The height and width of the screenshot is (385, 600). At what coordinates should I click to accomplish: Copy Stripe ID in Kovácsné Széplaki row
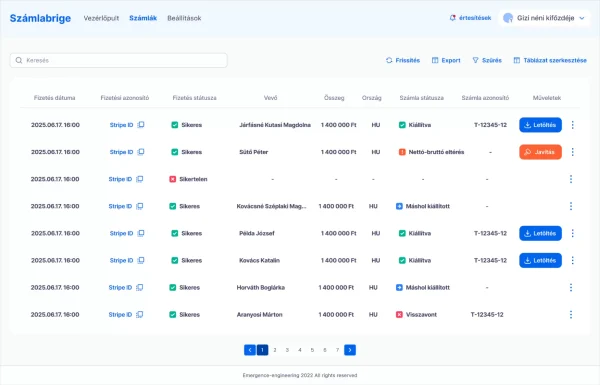coord(140,206)
